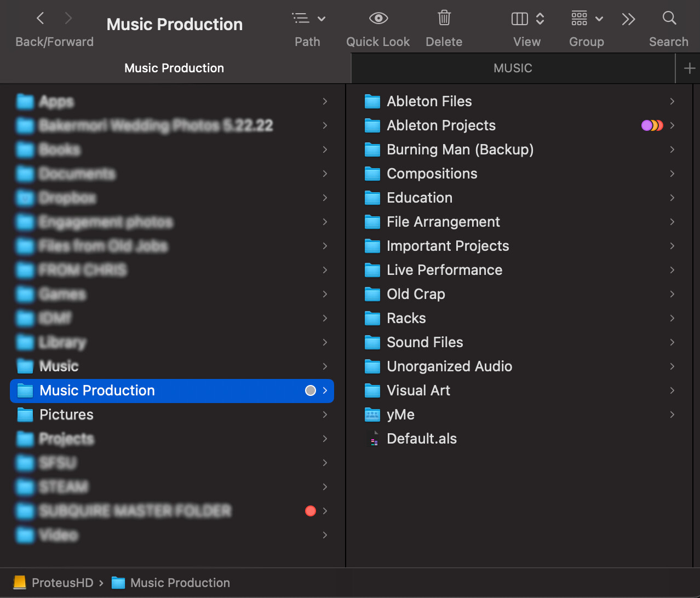The width and height of the screenshot is (700, 598).
Task: Open the Path dropdown arrow
Action: point(322,19)
